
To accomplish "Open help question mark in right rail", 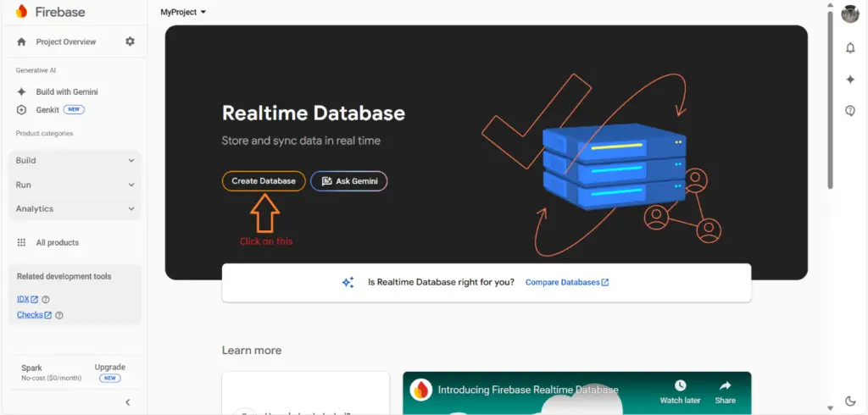I will point(850,111).
